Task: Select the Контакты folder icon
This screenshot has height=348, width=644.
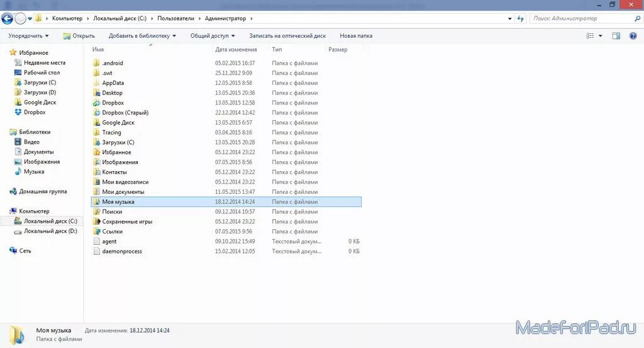Action: 96,172
